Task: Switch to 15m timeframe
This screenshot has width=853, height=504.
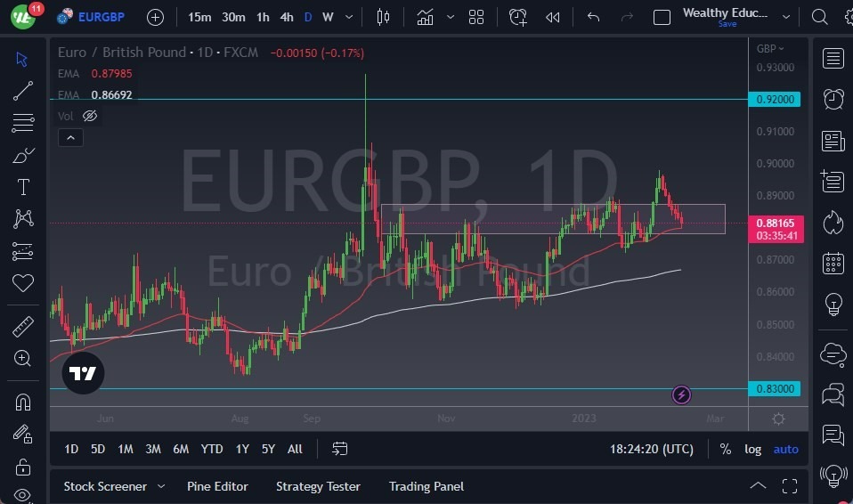Action: pyautogui.click(x=199, y=18)
